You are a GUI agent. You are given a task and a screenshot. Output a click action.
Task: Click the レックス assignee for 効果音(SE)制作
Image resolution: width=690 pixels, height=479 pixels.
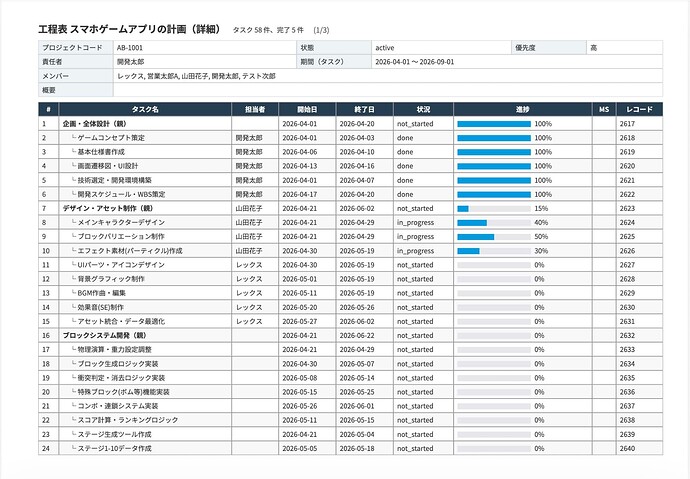click(x=249, y=307)
